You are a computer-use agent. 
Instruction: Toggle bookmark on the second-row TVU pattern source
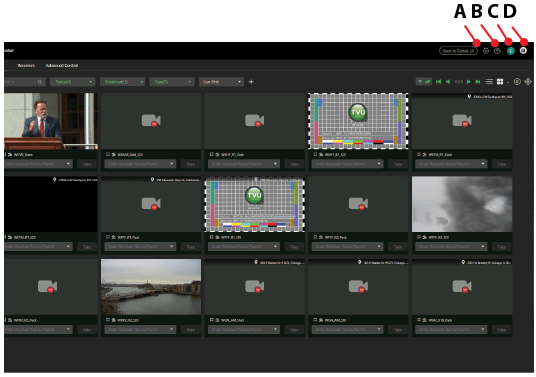(212, 237)
